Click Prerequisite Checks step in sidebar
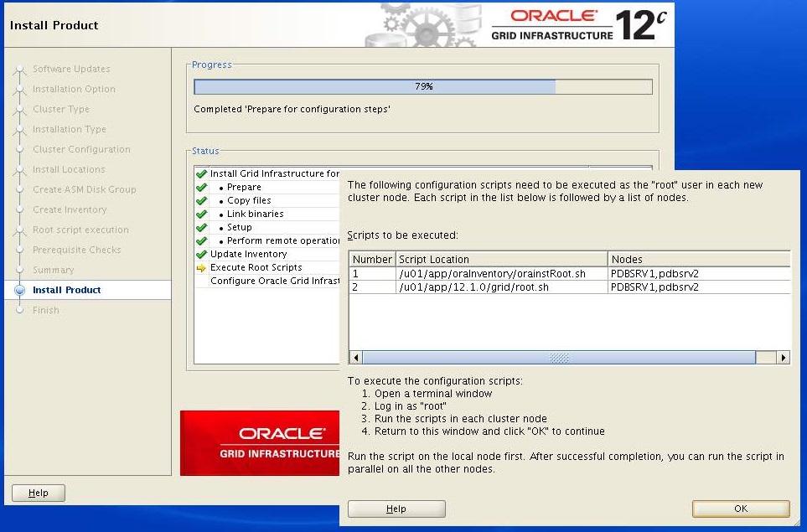 pos(77,250)
